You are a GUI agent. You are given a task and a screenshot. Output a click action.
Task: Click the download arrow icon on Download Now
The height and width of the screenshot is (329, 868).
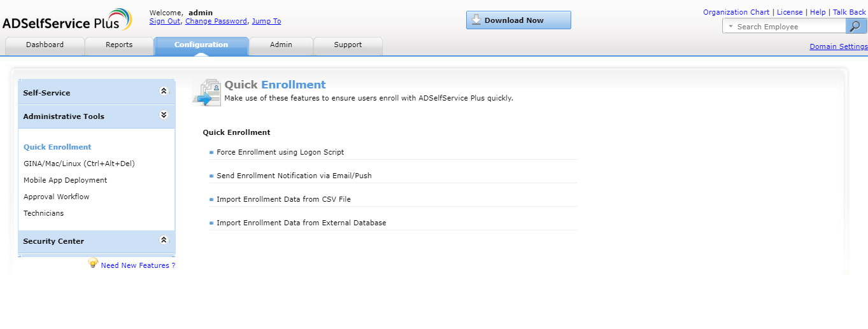tap(476, 20)
